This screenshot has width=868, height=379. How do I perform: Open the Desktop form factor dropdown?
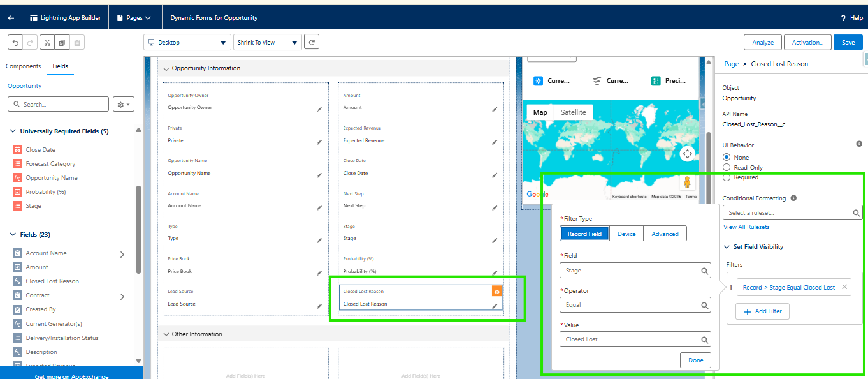(x=187, y=43)
